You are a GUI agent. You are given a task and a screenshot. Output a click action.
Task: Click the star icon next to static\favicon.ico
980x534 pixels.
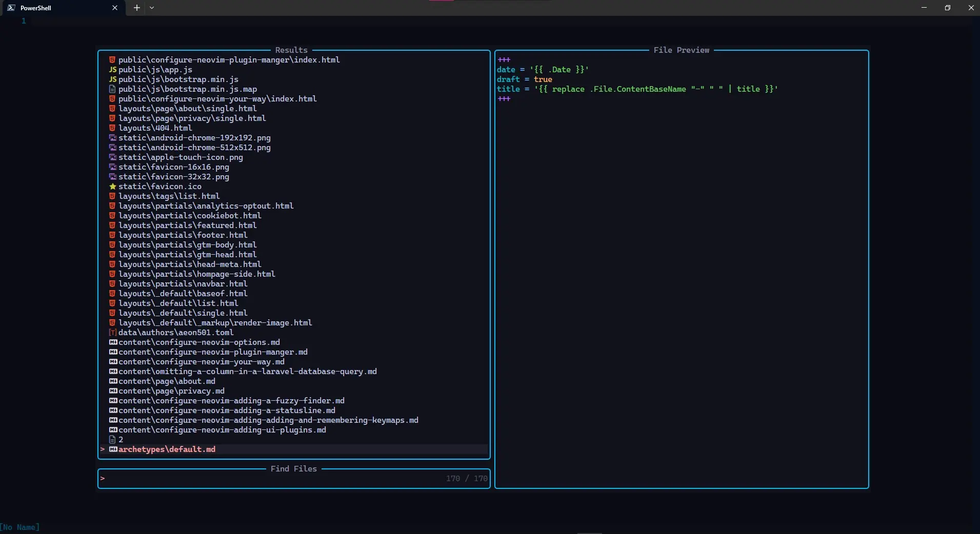coord(113,187)
